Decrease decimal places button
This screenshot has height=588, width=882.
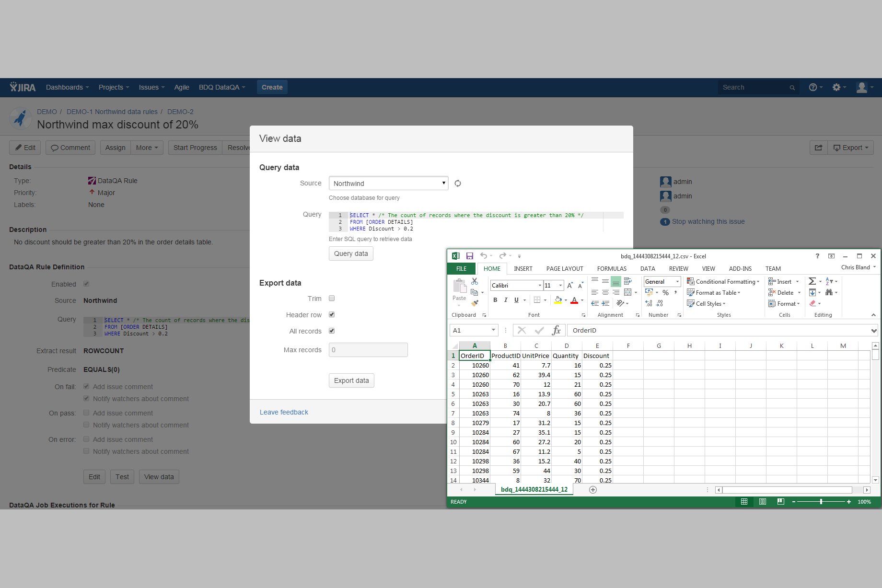(660, 303)
